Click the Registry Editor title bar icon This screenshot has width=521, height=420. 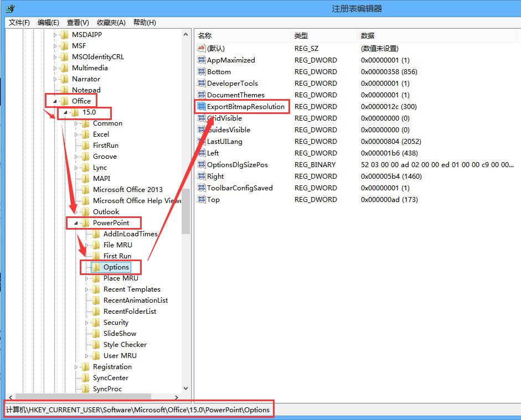point(11,8)
